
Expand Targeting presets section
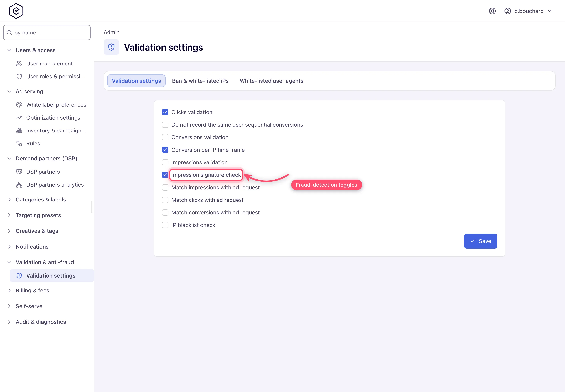pos(9,215)
